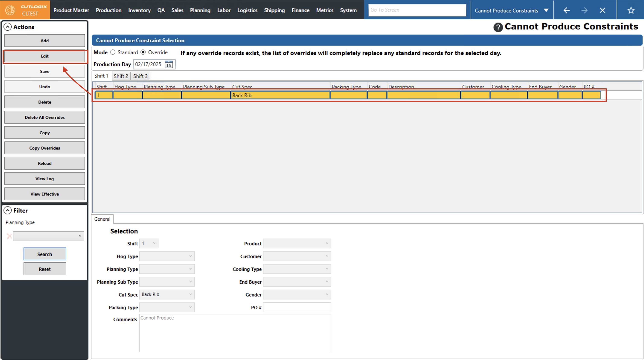Expand the Cannot Produce Constraints screen dropdown
Viewport: 644px width, 360px height.
546,10
